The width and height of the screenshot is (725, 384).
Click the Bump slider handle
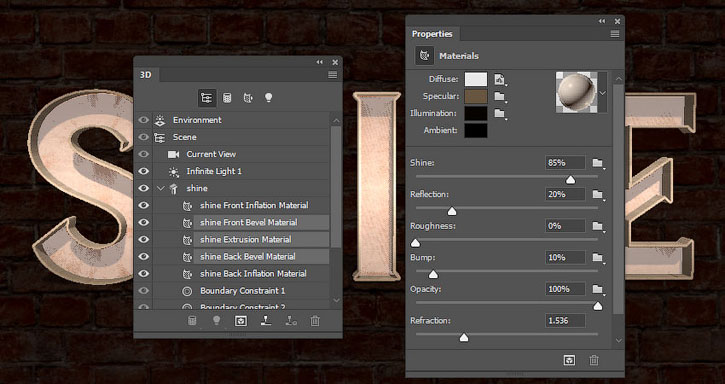[x=433, y=274]
